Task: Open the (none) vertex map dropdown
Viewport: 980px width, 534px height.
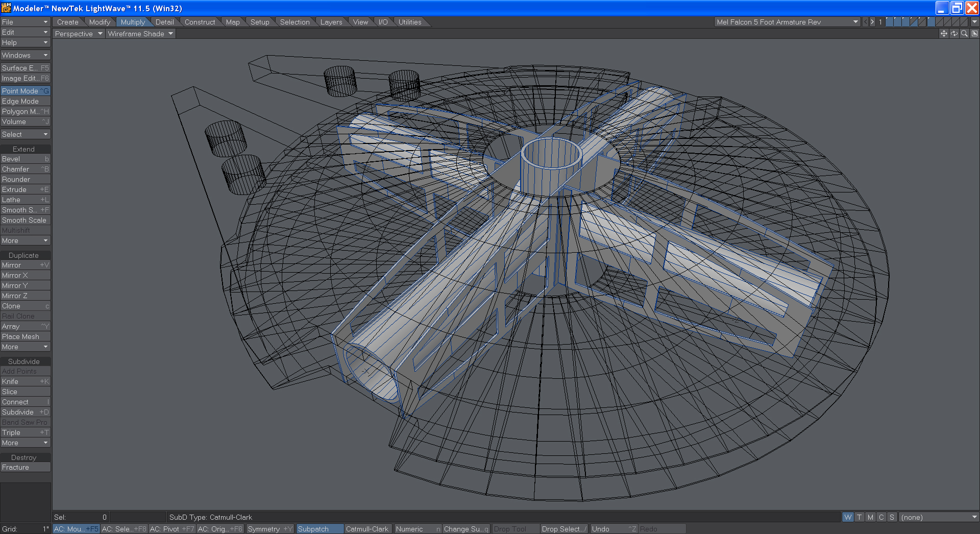Action: [939, 517]
